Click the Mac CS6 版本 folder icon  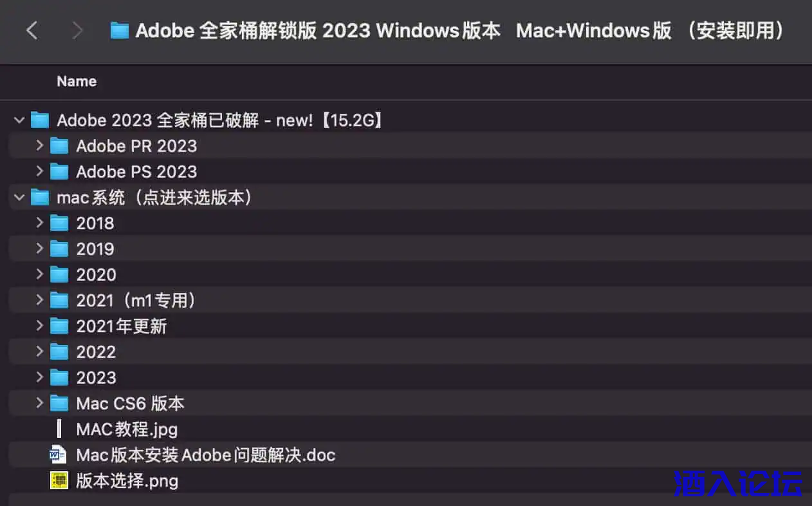click(x=59, y=404)
